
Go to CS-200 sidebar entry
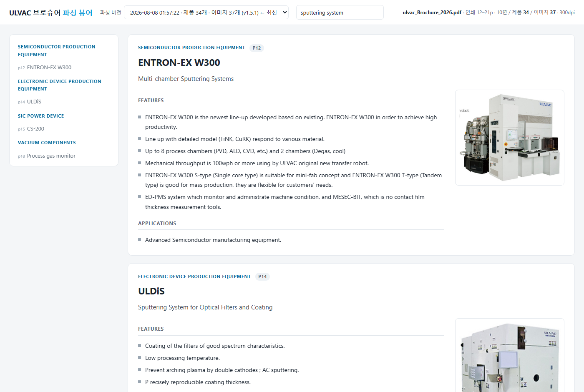(35, 129)
